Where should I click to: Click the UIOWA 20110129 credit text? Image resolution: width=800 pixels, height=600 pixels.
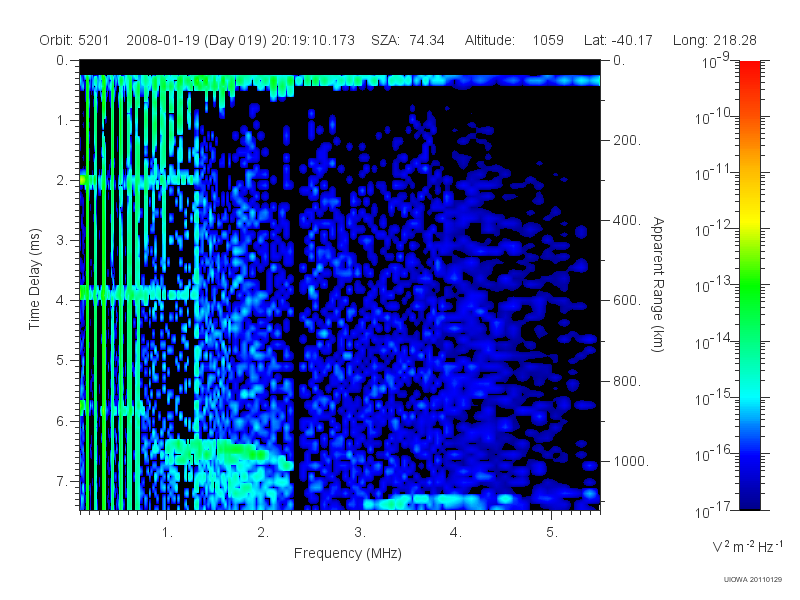[x=753, y=579]
